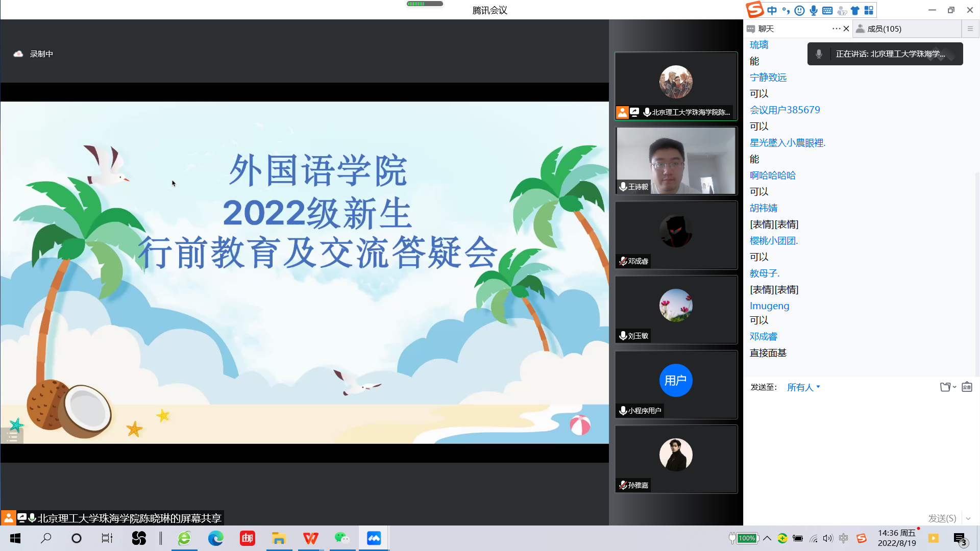Select 孙雅嘉's participant tile

(676, 459)
